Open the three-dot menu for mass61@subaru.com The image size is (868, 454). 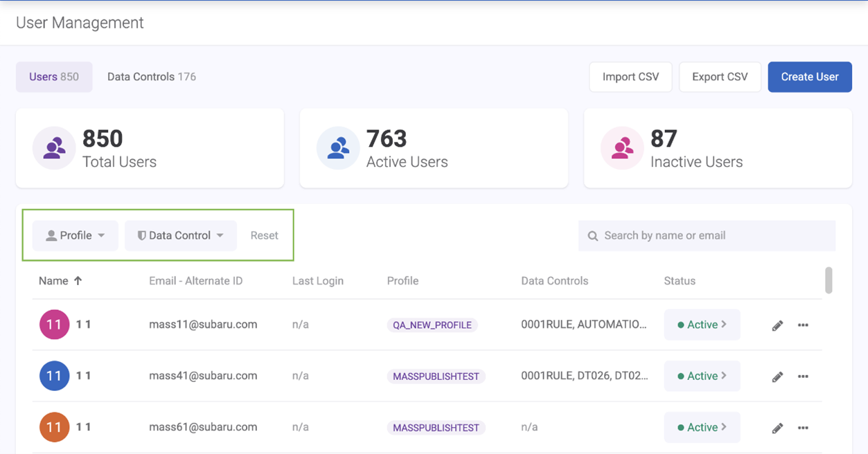(803, 428)
